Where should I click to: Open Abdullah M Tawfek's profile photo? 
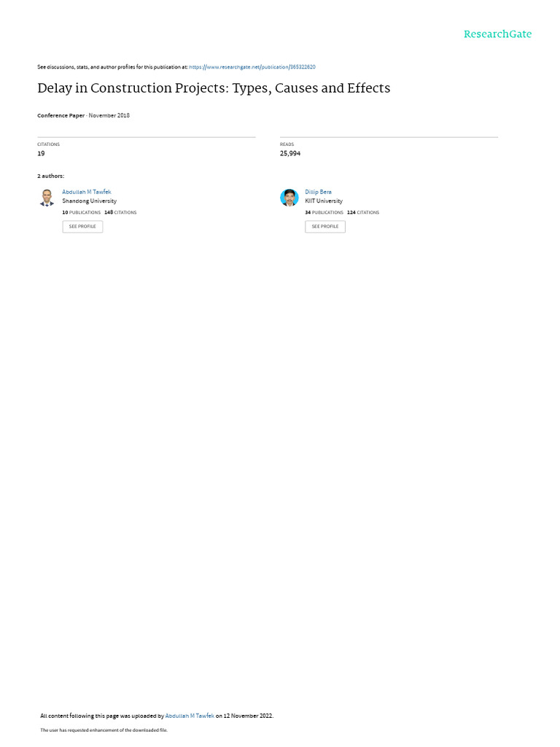pyautogui.click(x=47, y=198)
